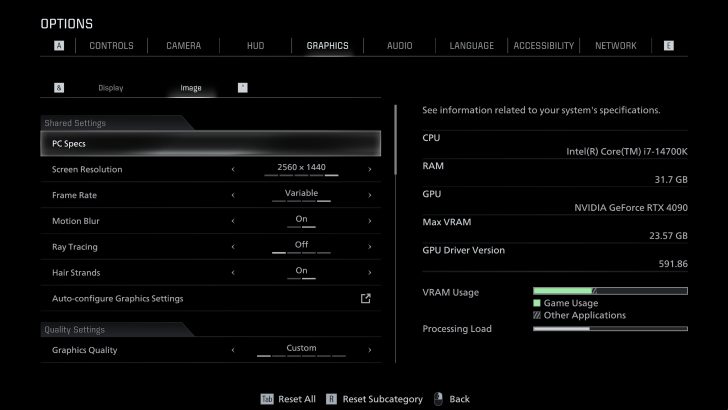Open the Display subtab
Viewport: 728px width, 410px height.
[x=111, y=88]
